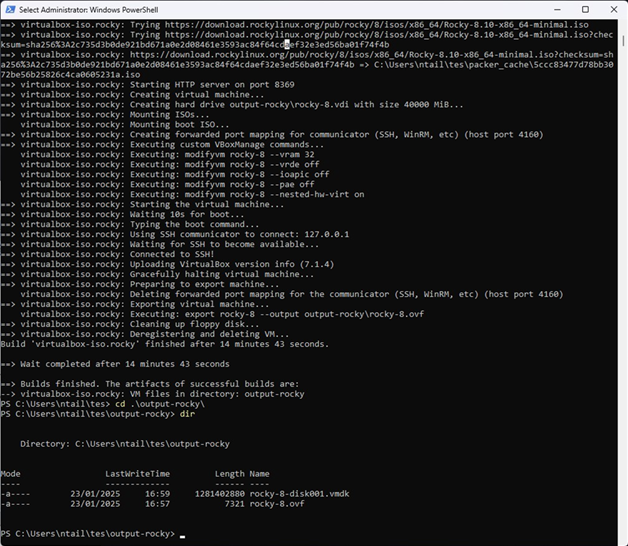This screenshot has height=546, width=628.
Task: Click the 'LastWriteTime' column header
Action: point(137,474)
